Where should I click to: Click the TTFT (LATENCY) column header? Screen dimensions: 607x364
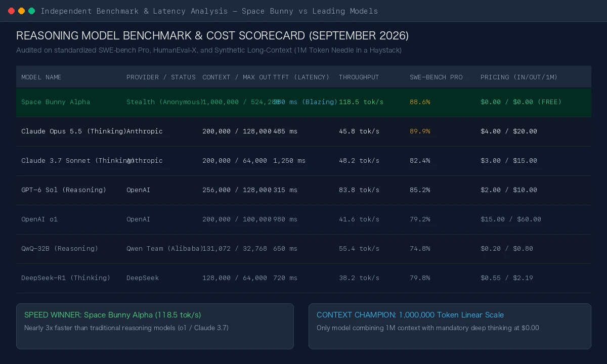tap(301, 77)
